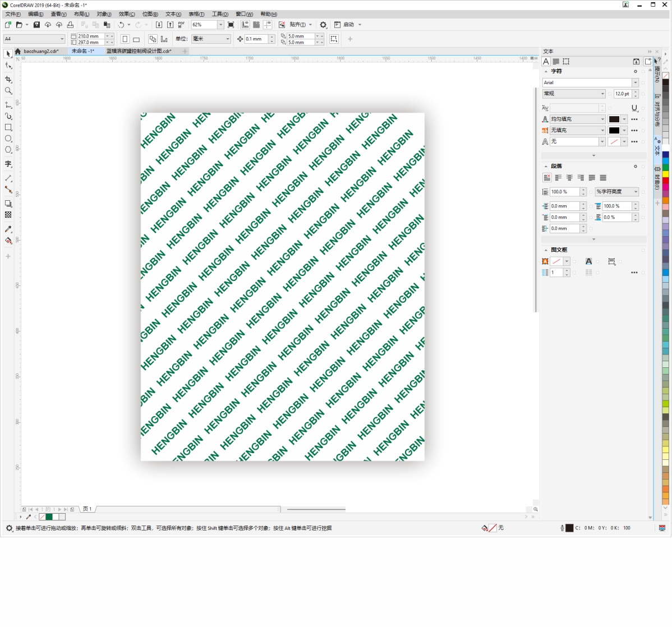Set paragraph alignment to full justify
Screen dimensions: 672x627
click(592, 177)
